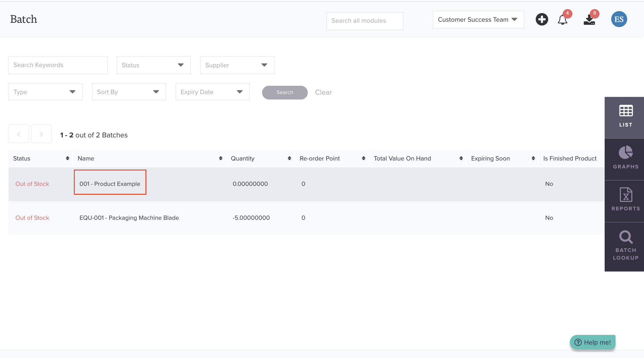This screenshot has width=644, height=358.
Task: Click the Is Finished Product header
Action: coord(570,158)
